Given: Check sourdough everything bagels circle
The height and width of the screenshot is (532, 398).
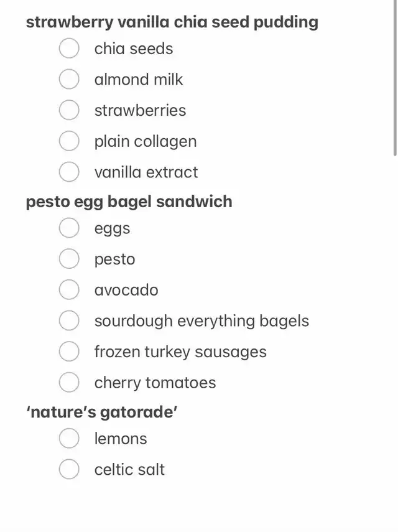Looking at the screenshot, I should pyautogui.click(x=69, y=320).
